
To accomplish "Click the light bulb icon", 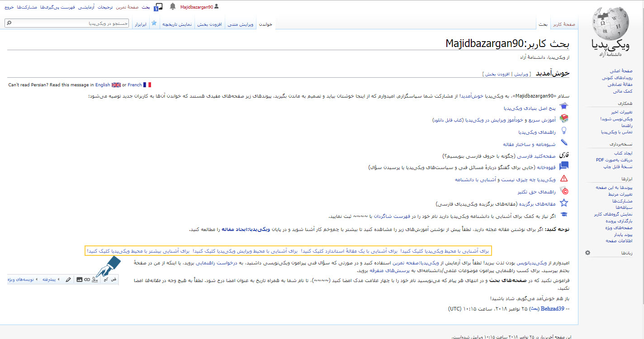I will click(564, 131).
